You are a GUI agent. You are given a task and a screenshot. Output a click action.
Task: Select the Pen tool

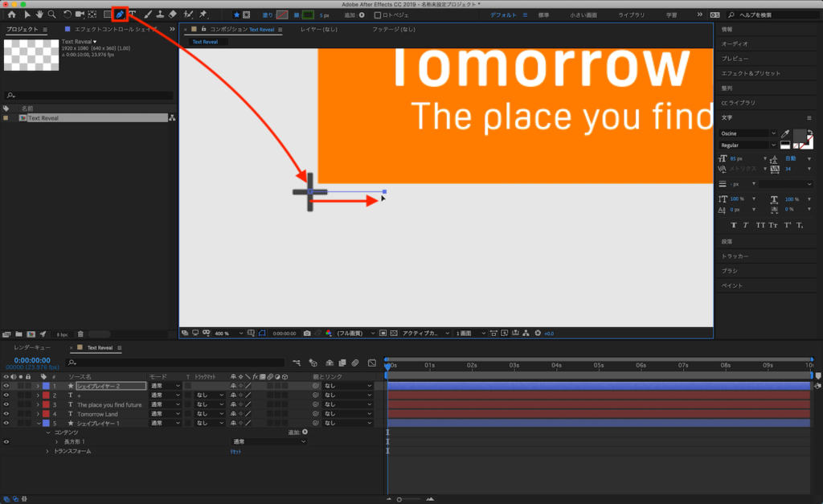click(120, 14)
